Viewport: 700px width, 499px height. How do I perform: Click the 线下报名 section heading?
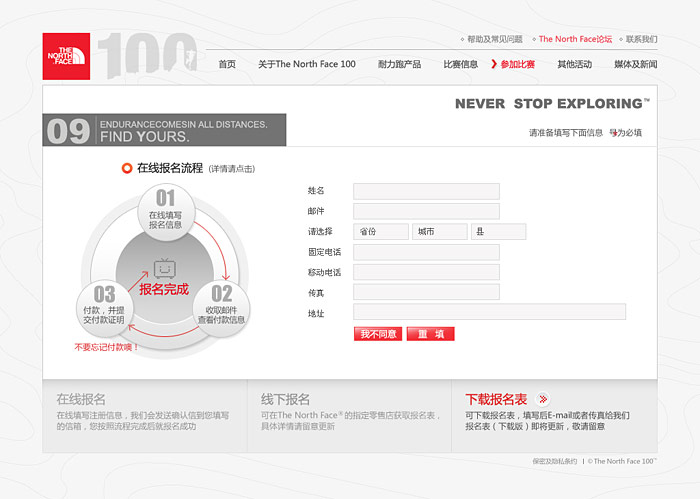tap(285, 399)
